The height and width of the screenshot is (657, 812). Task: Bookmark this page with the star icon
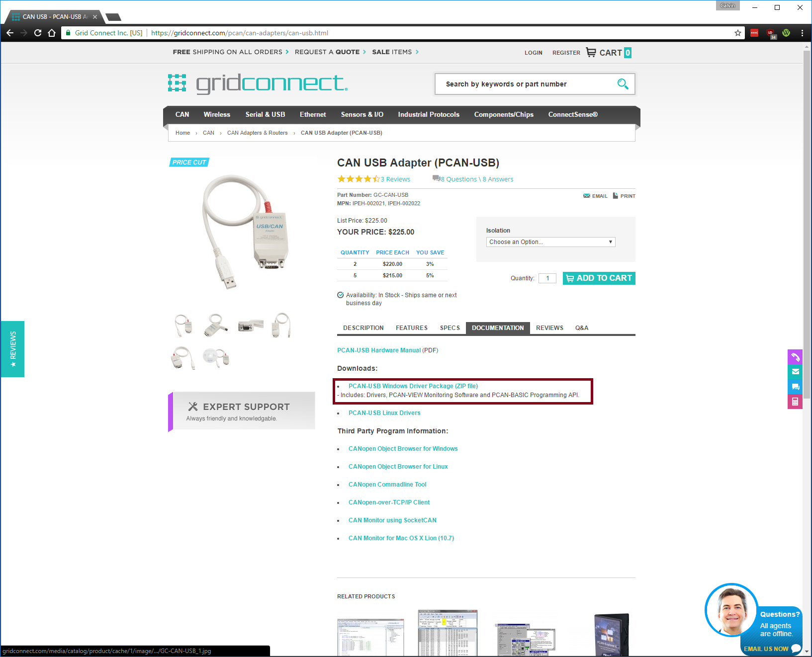[738, 33]
